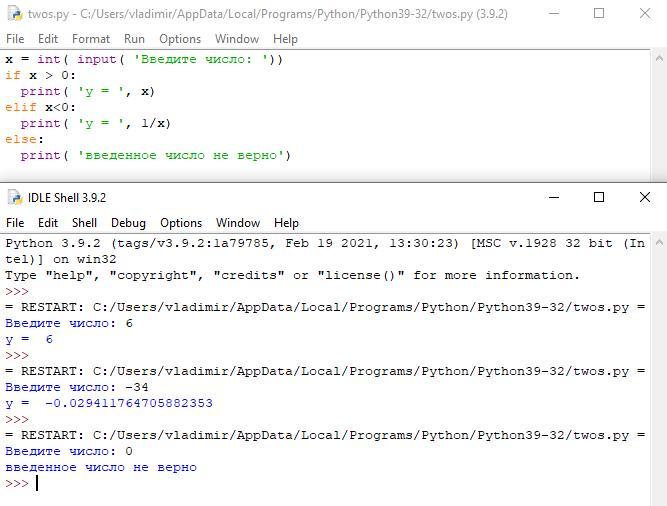Open Window menu in IDLE Shell window
The height and width of the screenshot is (506, 667).
click(x=238, y=223)
